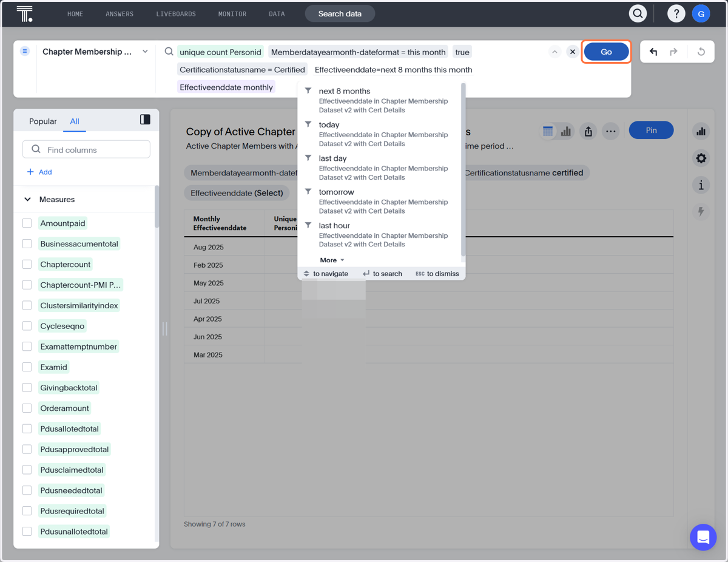Click filter icon beside tomorrow suggestion
This screenshot has height=562, width=728.
point(308,192)
